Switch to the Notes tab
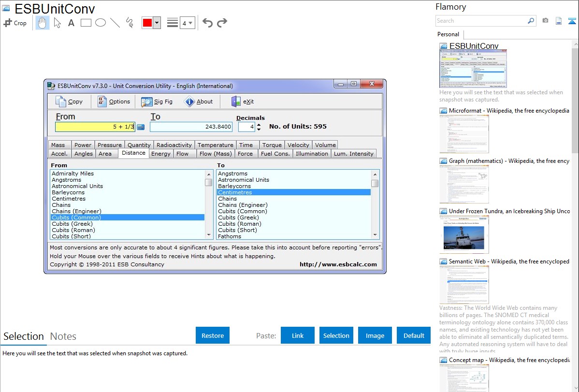The image size is (579, 392). (63, 336)
